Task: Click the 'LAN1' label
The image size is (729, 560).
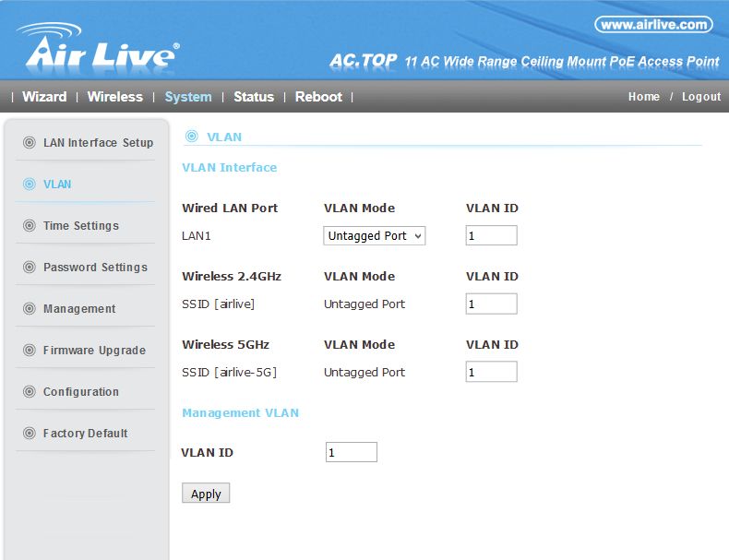Action: pyautogui.click(x=197, y=235)
